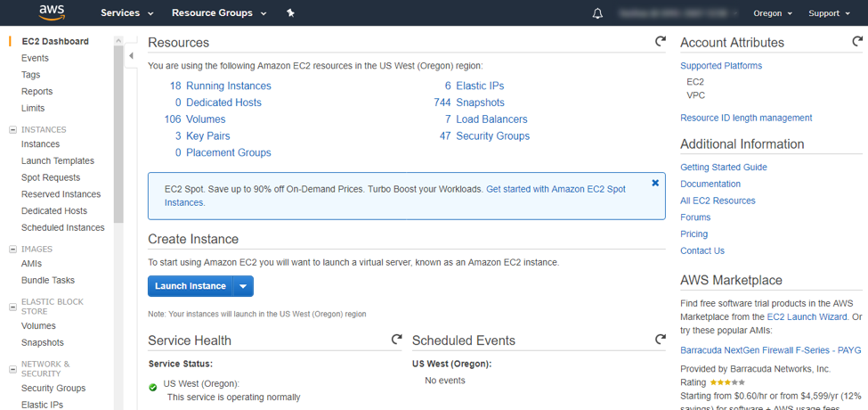Open the EC2 Launch Wizard link
The height and width of the screenshot is (410, 868).
[807, 317]
